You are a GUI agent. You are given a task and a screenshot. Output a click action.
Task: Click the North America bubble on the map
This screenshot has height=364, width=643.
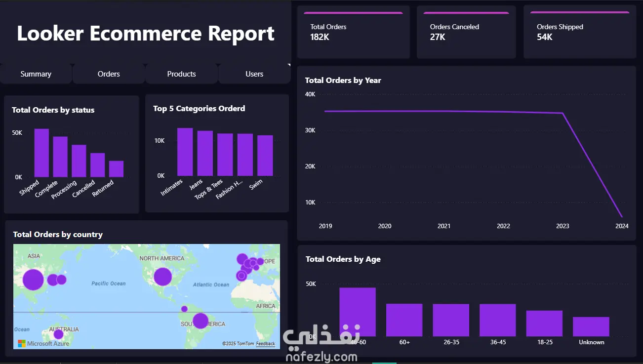coord(162,277)
